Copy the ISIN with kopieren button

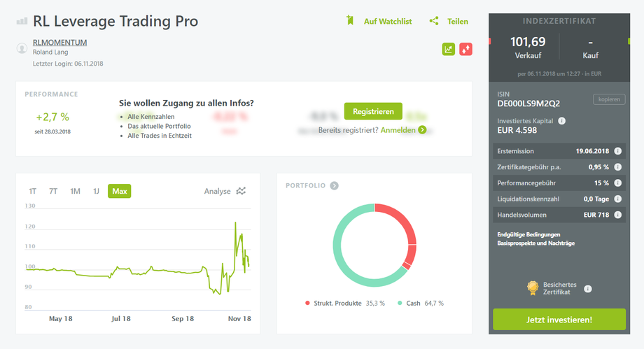pyautogui.click(x=608, y=99)
